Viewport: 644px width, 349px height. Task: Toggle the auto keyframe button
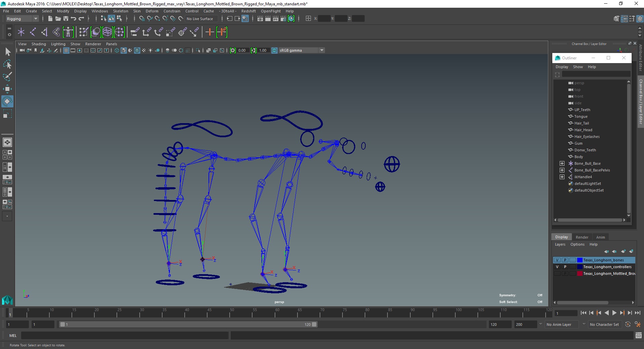[628, 325]
